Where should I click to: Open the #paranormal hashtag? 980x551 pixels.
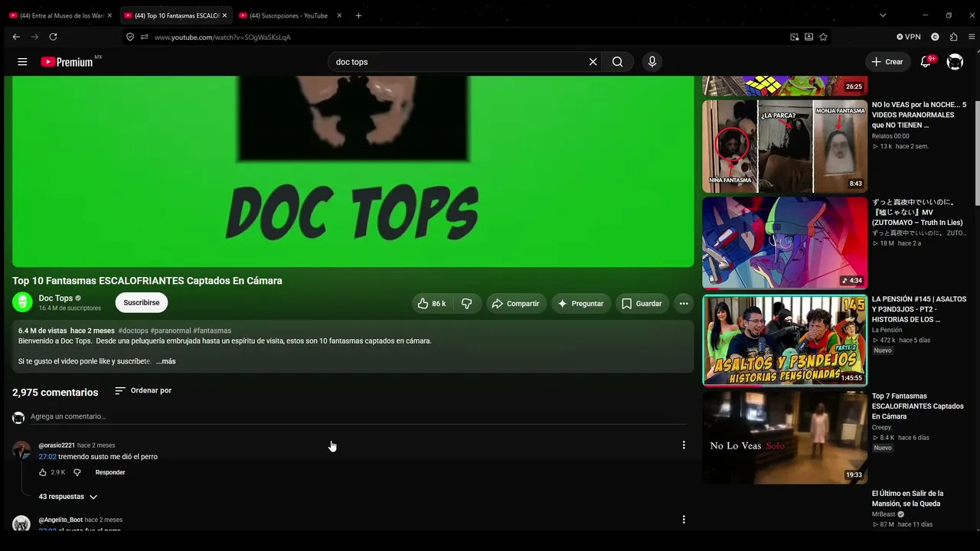click(171, 331)
